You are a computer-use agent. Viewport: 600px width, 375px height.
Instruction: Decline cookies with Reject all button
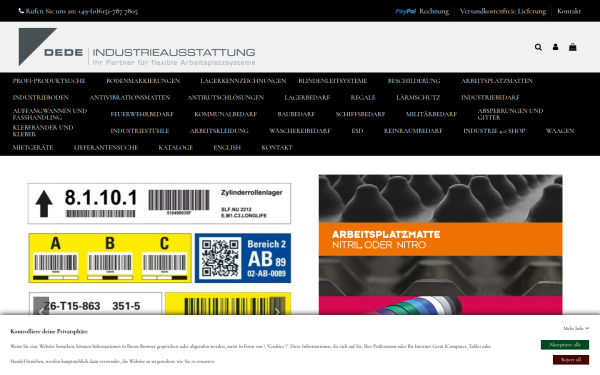click(571, 360)
